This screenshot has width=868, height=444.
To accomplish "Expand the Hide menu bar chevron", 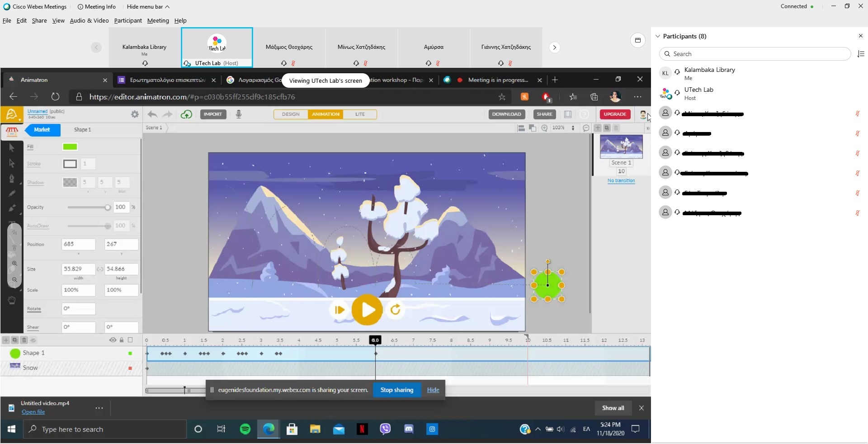I will 167,7.
